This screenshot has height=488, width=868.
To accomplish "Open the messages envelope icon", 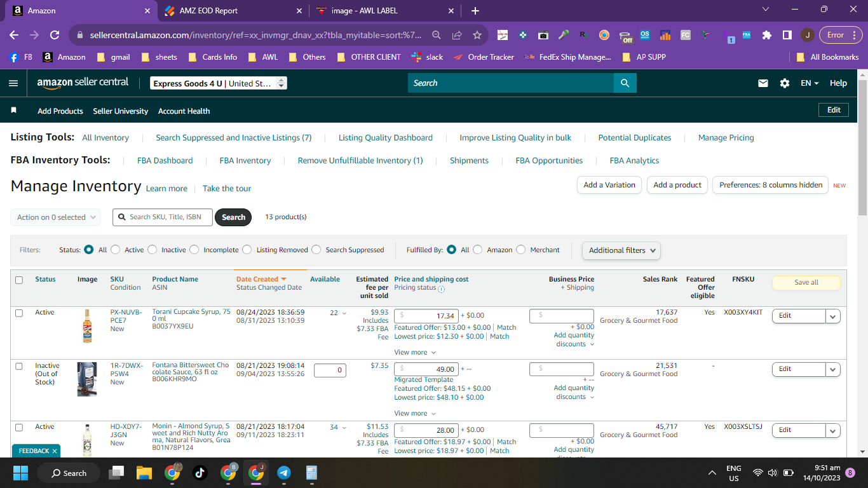I will tap(763, 83).
